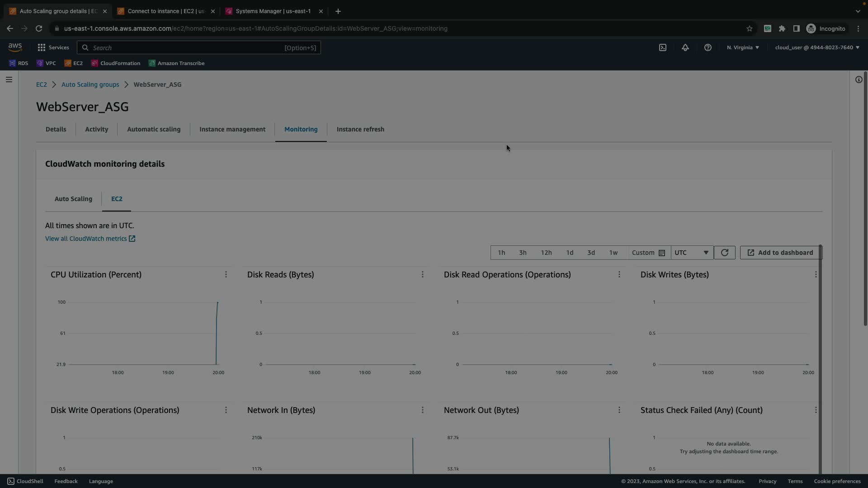Viewport: 868px width, 488px height.
Task: Click the help question mark icon
Action: 708,47
